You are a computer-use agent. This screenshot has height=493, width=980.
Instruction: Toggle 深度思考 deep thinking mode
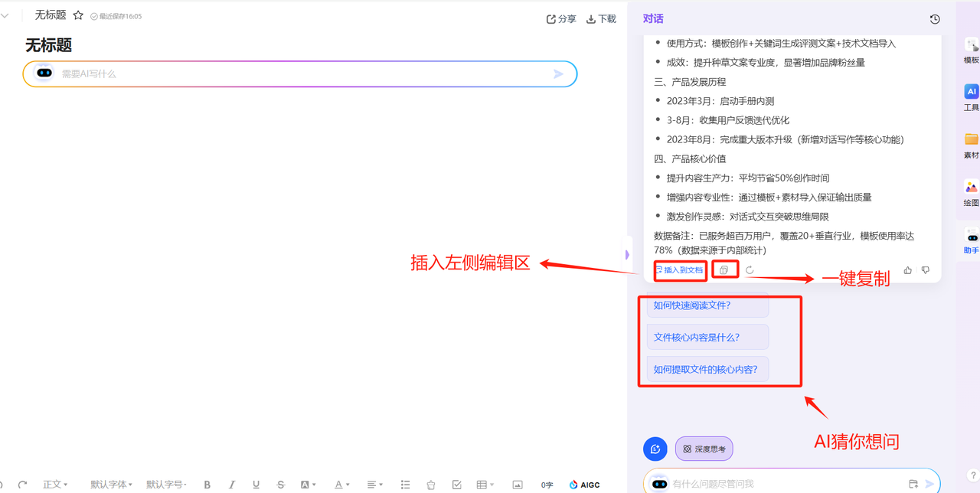[x=704, y=449]
